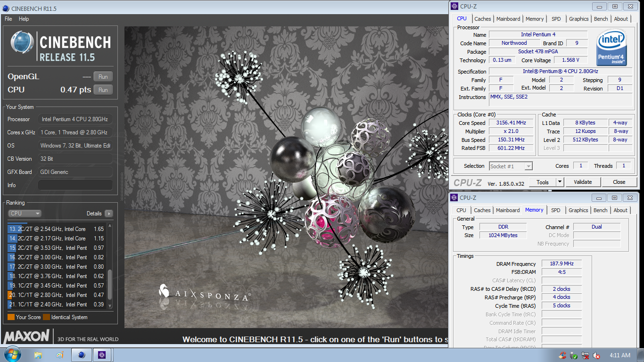Select ranking row 13 with score 1.65

coord(57,229)
